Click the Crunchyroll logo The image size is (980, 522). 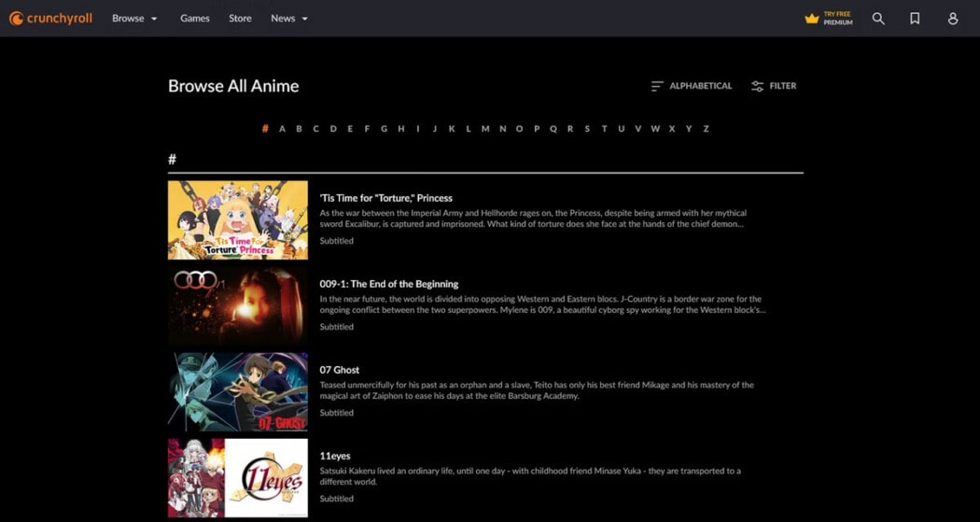tap(50, 18)
